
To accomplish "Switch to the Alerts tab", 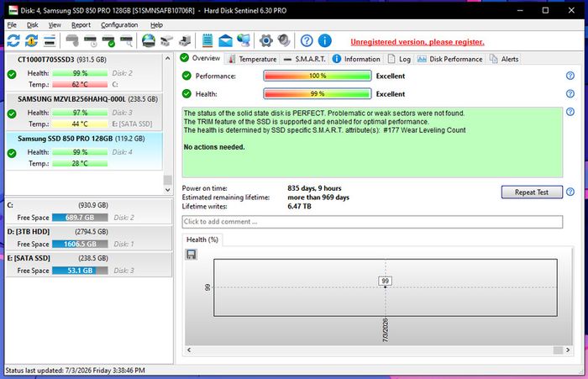I will tap(504, 59).
